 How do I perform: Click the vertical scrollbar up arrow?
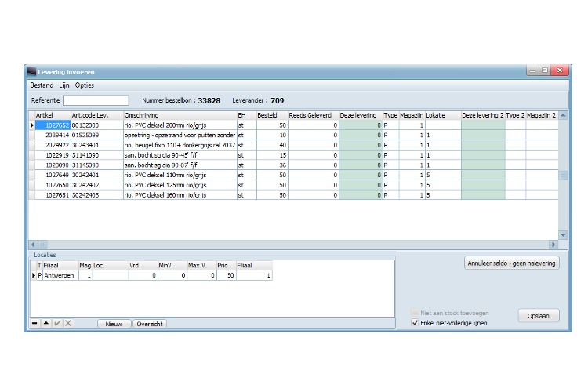coord(563,115)
